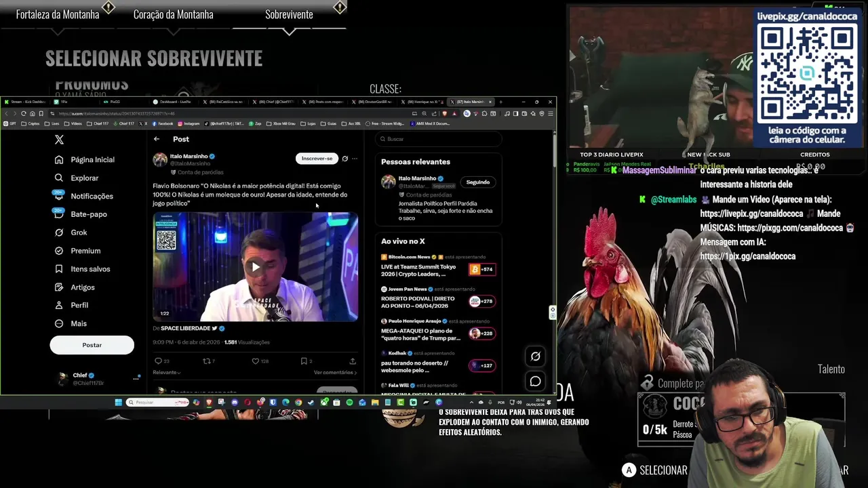Image resolution: width=868 pixels, height=488 pixels.
Task: Open Guias bookmarks folder
Action: (329, 123)
